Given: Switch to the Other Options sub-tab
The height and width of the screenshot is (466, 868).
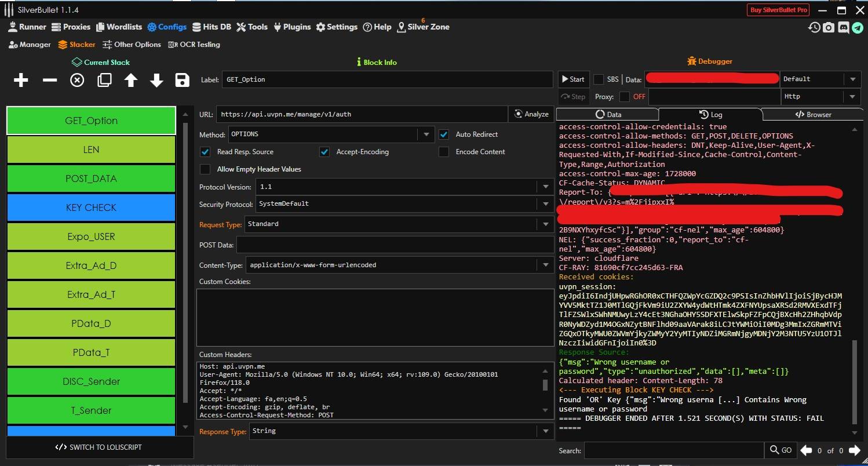Looking at the screenshot, I should pos(132,44).
